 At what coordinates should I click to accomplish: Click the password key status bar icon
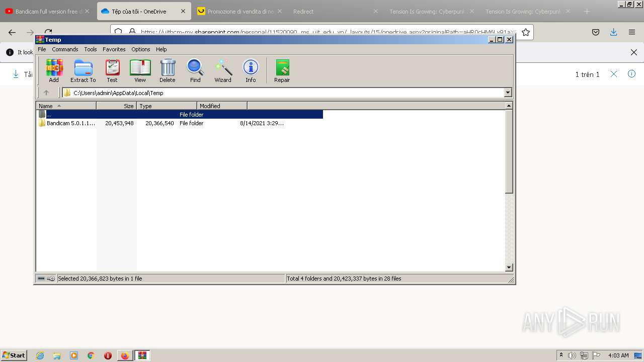(51, 279)
